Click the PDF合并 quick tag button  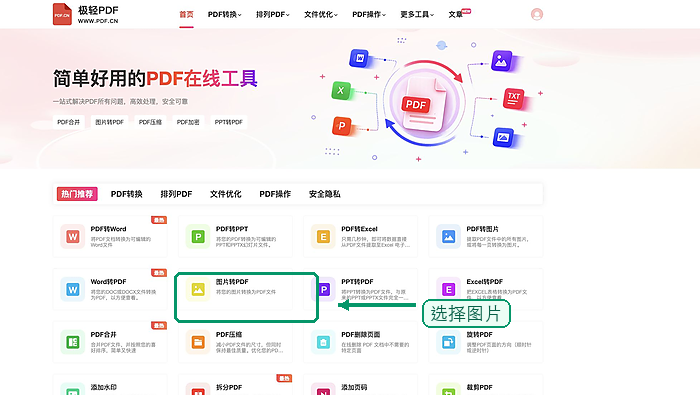69,122
